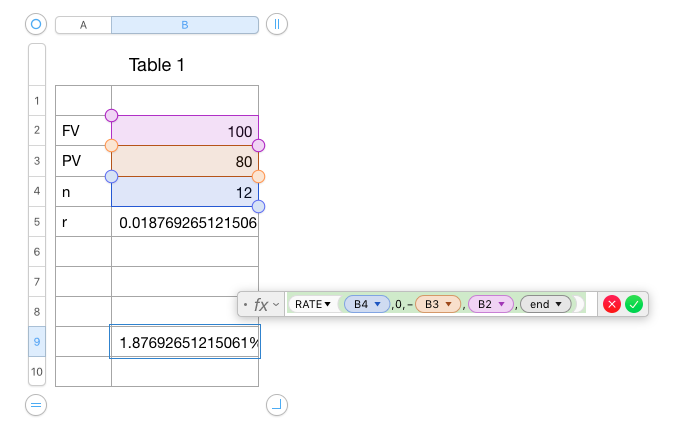
Task: Select cell containing value 100
Action: point(185,130)
